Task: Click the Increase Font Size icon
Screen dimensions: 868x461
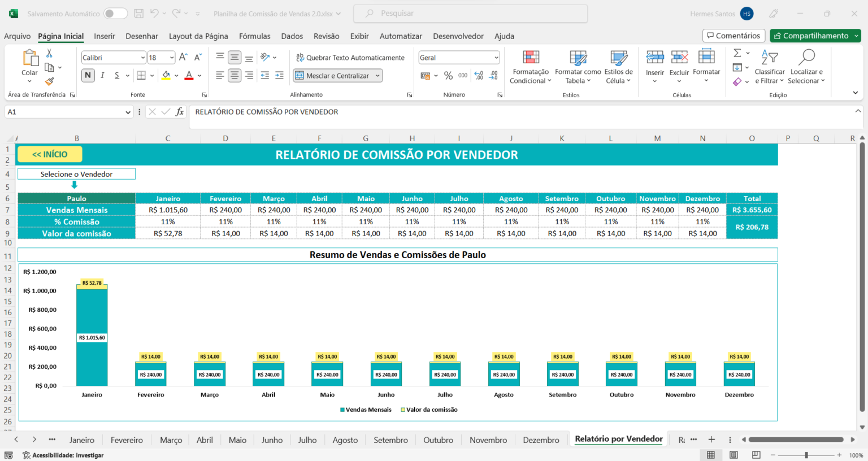Action: click(183, 57)
